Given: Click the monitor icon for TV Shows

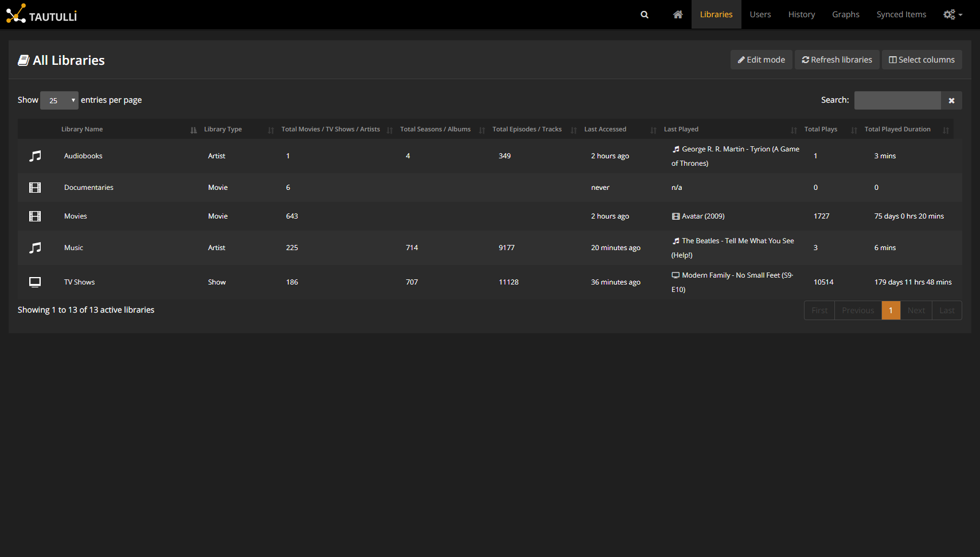Looking at the screenshot, I should pyautogui.click(x=35, y=282).
